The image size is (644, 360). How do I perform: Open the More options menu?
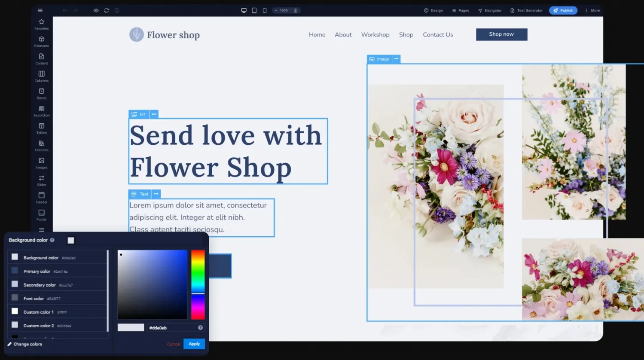click(592, 10)
